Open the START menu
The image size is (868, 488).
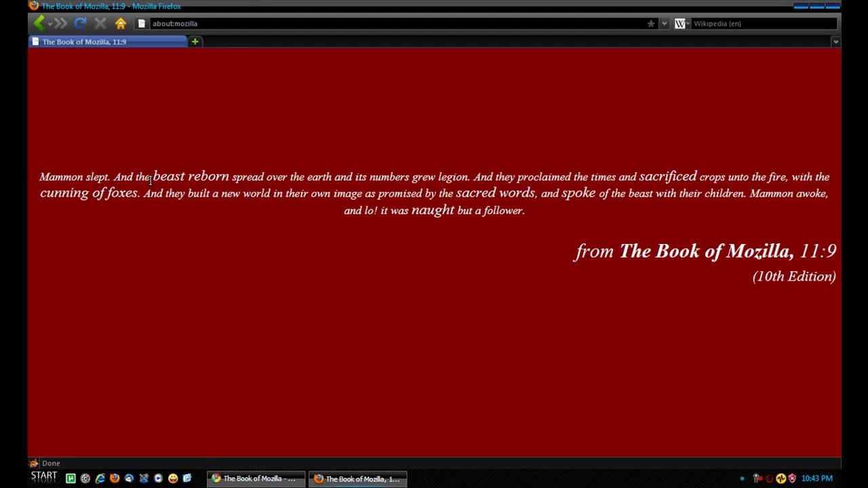44,476
